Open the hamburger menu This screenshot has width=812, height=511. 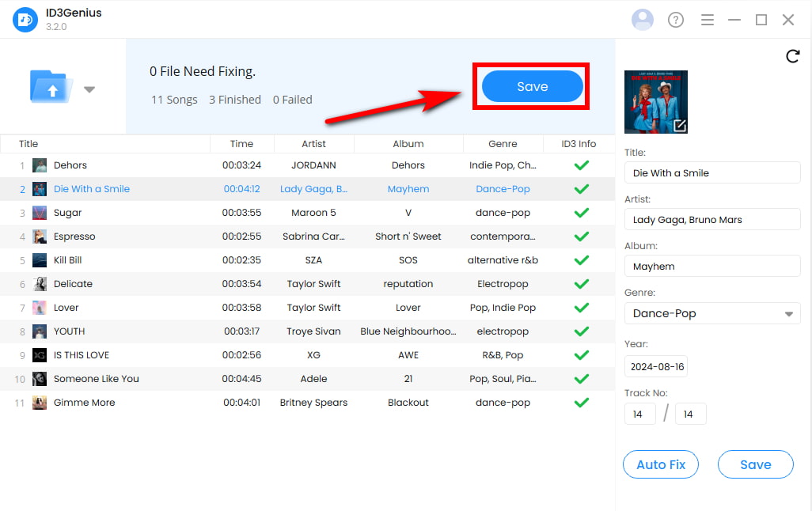[x=707, y=20]
